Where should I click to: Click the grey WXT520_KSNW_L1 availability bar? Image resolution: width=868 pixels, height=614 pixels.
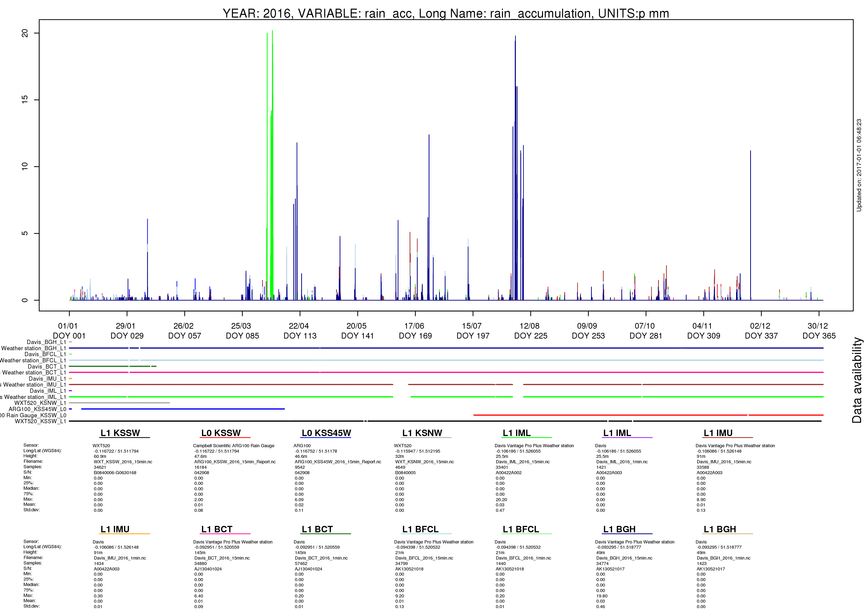(120, 403)
